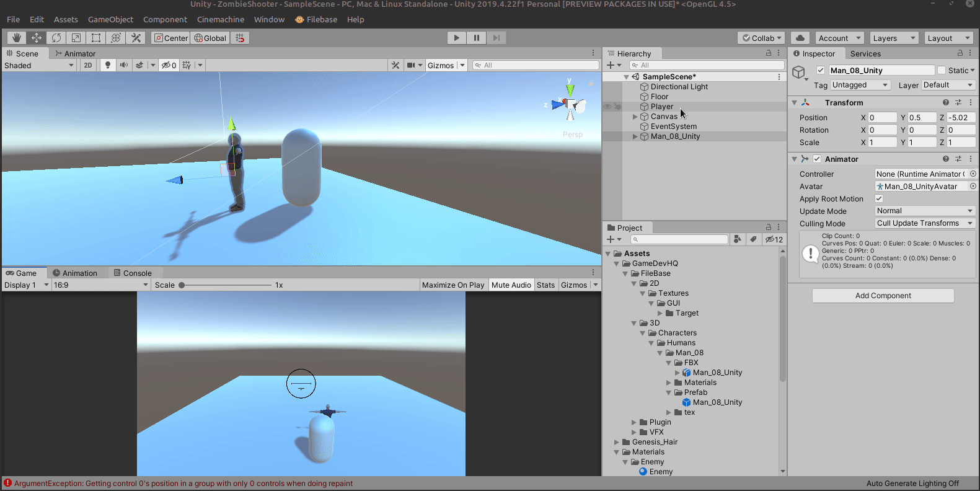Open the Shaded draw mode dropdown

pyautogui.click(x=39, y=65)
